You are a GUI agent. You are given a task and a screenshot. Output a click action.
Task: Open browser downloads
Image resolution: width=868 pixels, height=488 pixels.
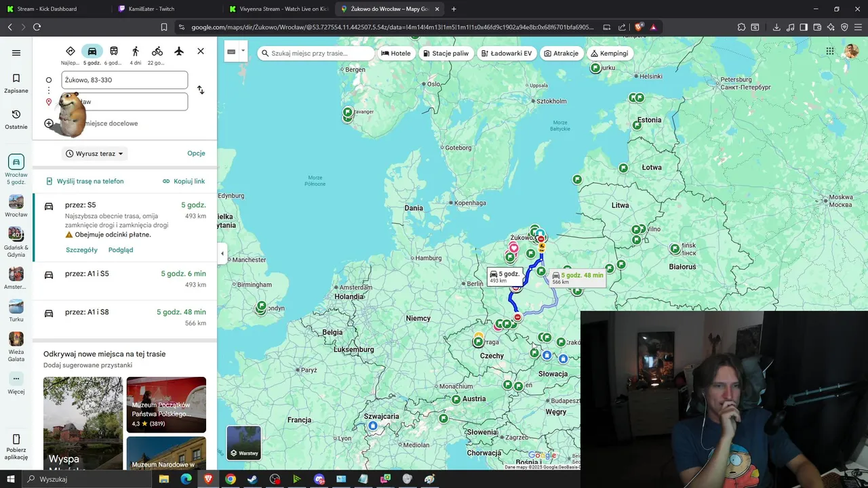[x=776, y=27]
